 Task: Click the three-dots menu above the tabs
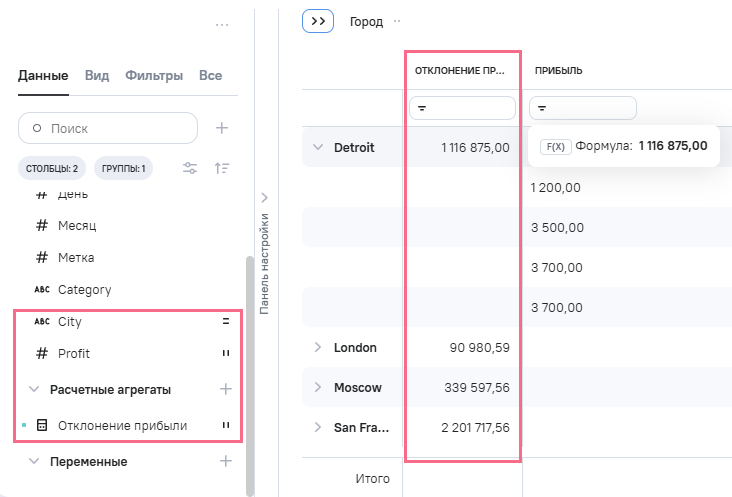coord(223,25)
